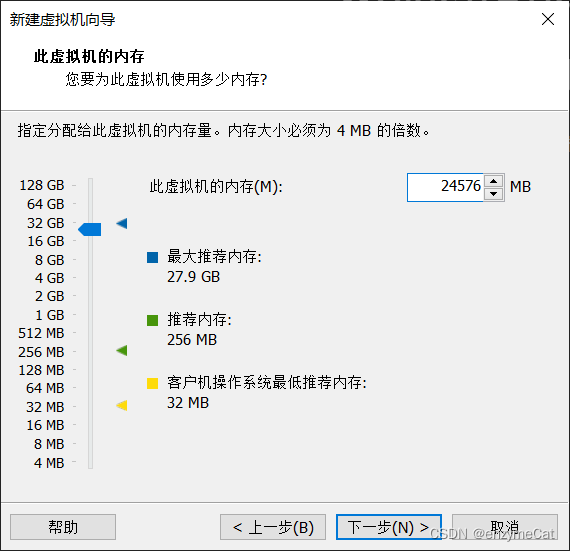Click the 256 MB recommended value text
The width and height of the screenshot is (570, 551).
(192, 340)
